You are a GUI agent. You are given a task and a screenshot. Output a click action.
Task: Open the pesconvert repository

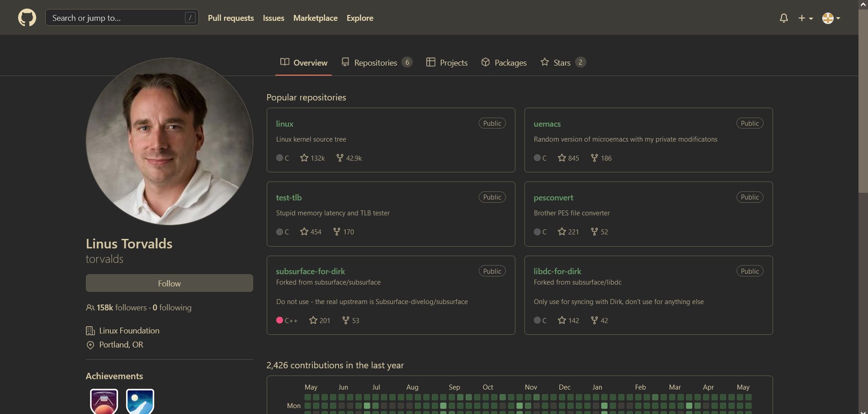(553, 198)
